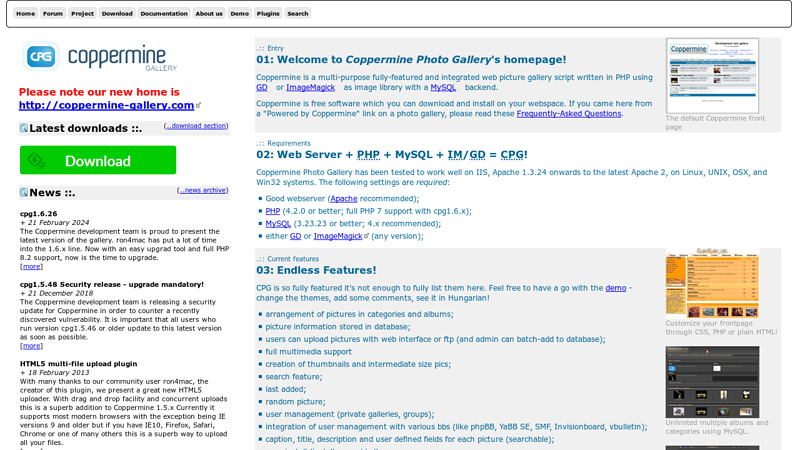Follow the http://coppermine-gallery.com link
The height and width of the screenshot is (450, 800).
pyautogui.click(x=106, y=105)
